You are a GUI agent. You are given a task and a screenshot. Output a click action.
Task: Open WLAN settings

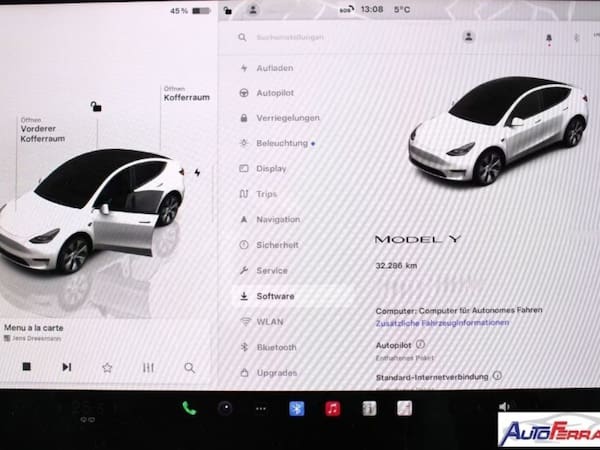262,322
